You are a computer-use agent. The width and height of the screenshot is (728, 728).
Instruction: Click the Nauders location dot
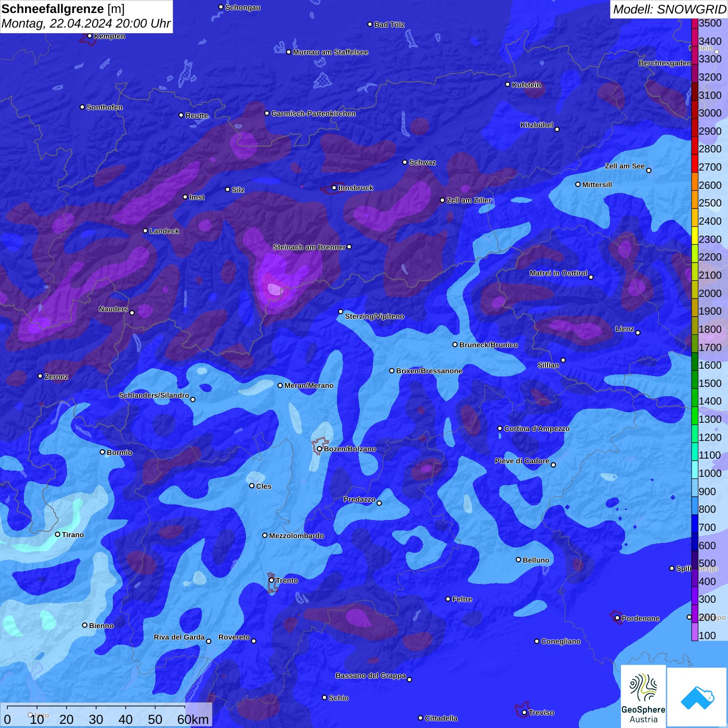click(132, 313)
